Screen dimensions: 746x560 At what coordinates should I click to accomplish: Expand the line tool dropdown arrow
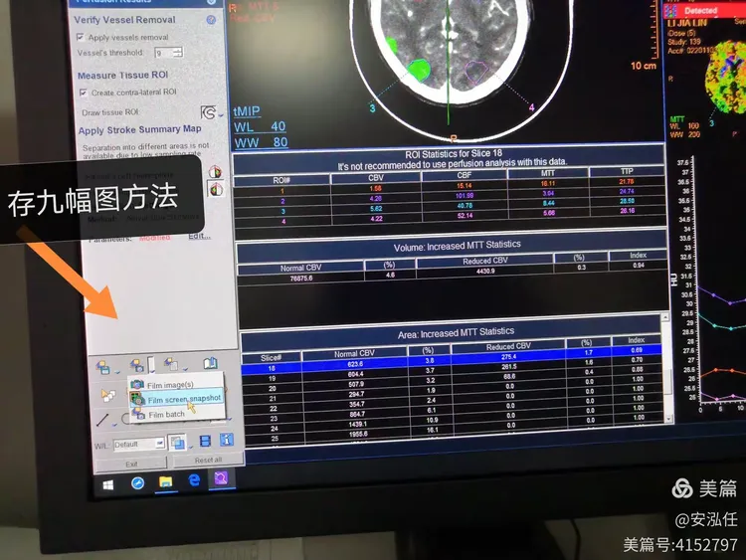pos(115,424)
